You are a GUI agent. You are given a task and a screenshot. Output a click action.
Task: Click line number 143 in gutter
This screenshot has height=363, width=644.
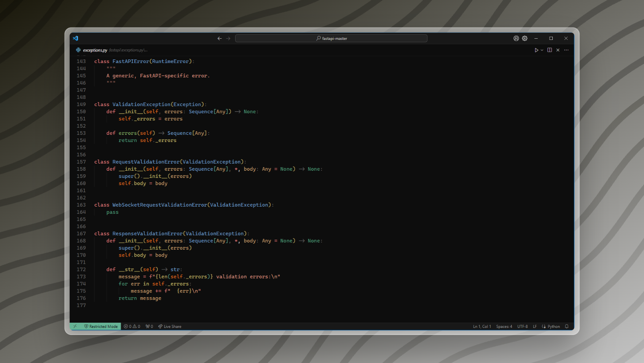[81, 61]
